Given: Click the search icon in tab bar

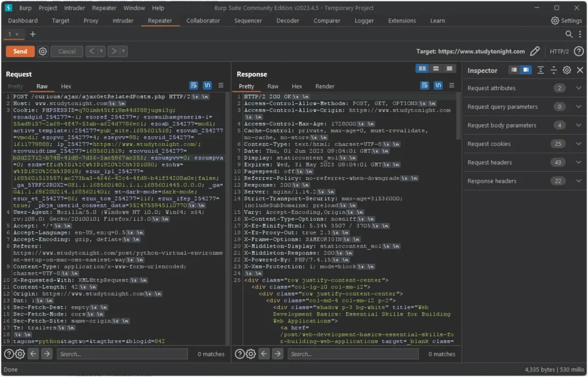Looking at the screenshot, I should tap(568, 34).
